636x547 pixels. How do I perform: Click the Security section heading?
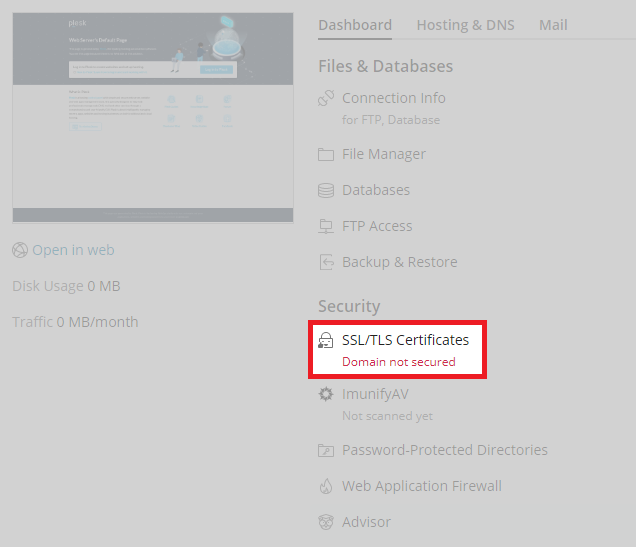pos(349,307)
